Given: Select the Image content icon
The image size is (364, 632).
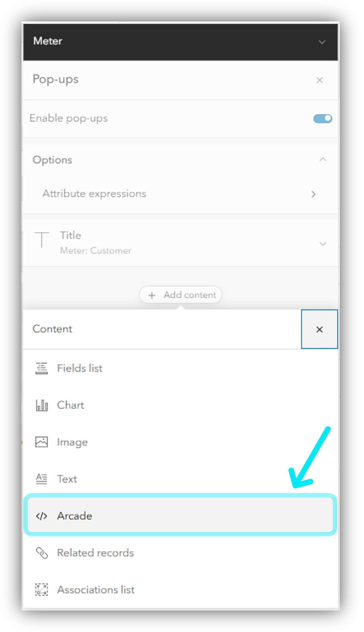Looking at the screenshot, I should [41, 442].
